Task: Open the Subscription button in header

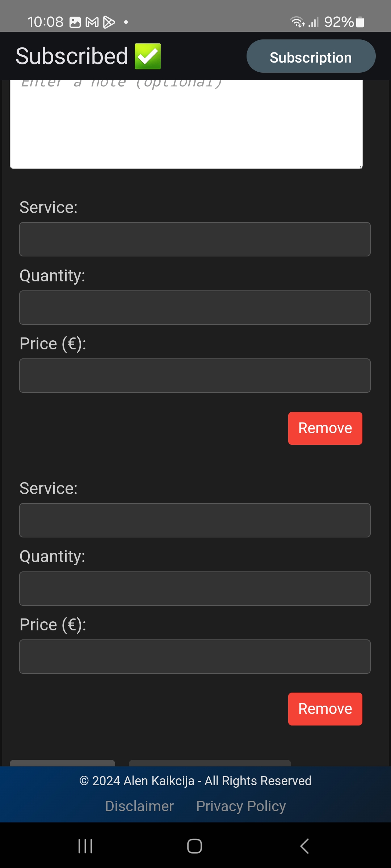Action: coord(311,56)
